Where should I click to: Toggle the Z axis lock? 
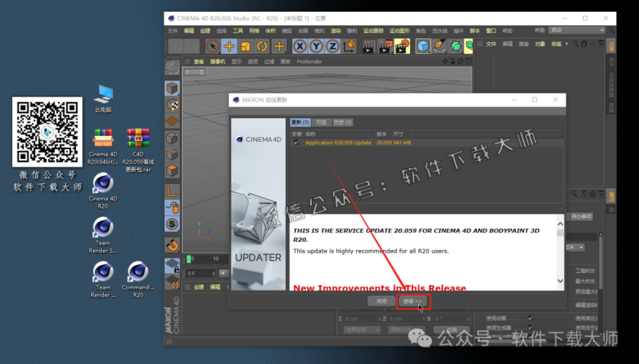[333, 46]
